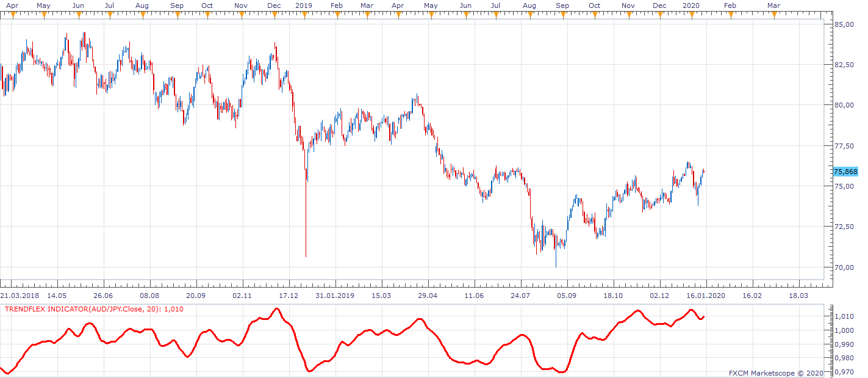Click the 1,000 indicator scale value
The height and width of the screenshot is (378, 868).
click(844, 330)
